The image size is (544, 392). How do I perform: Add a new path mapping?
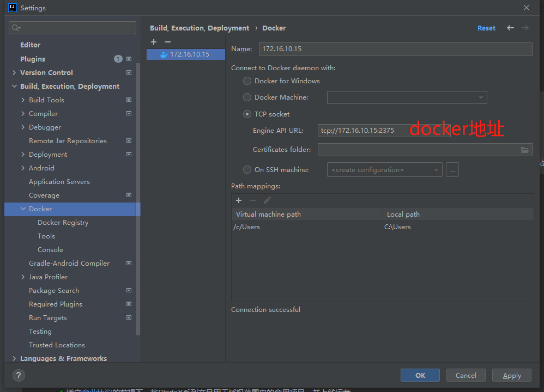click(239, 200)
